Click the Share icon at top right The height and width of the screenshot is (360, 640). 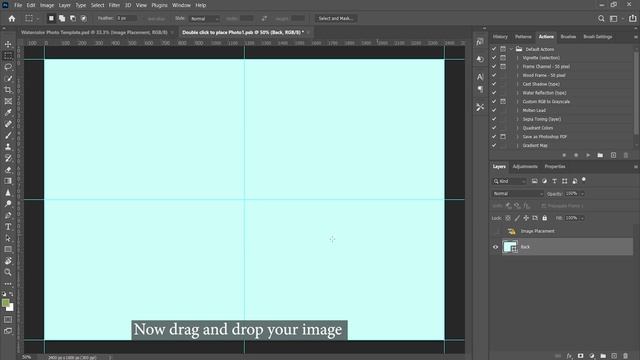point(632,18)
